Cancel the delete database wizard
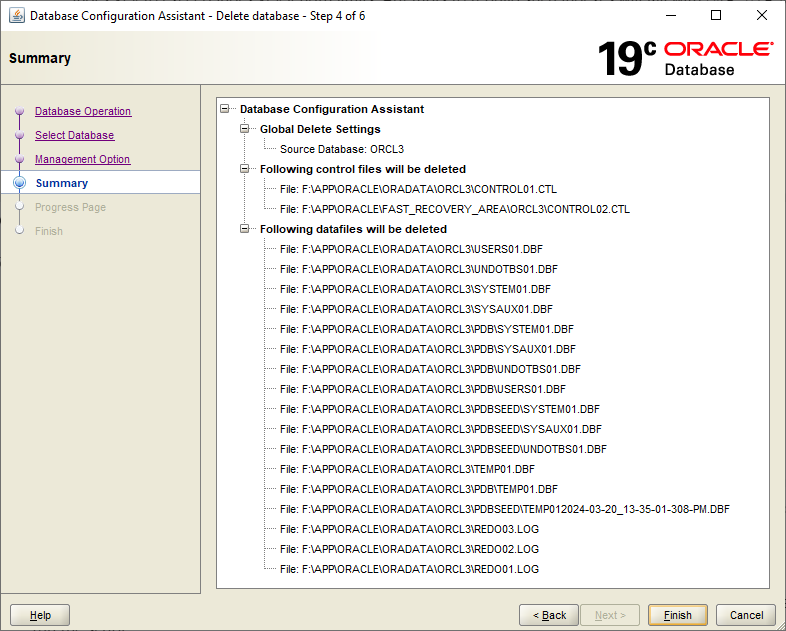 click(x=746, y=615)
